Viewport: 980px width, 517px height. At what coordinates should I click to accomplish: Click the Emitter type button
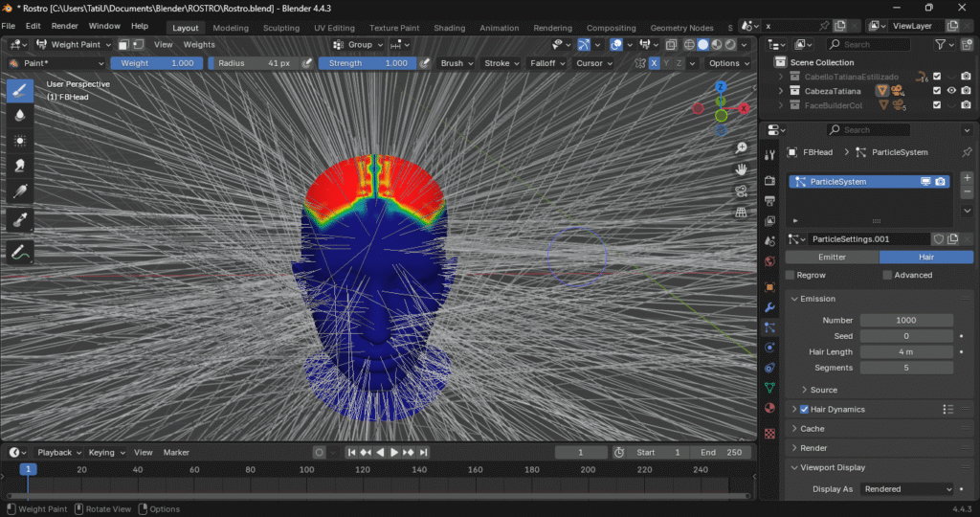click(x=832, y=257)
